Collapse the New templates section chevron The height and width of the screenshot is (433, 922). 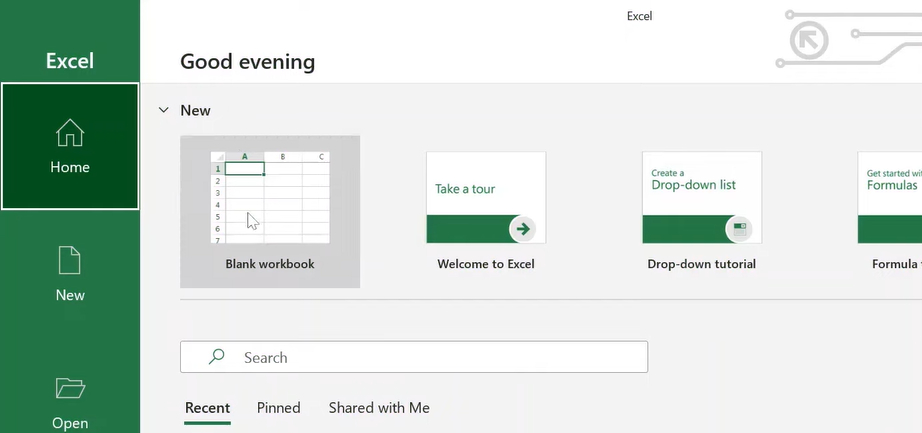163,110
